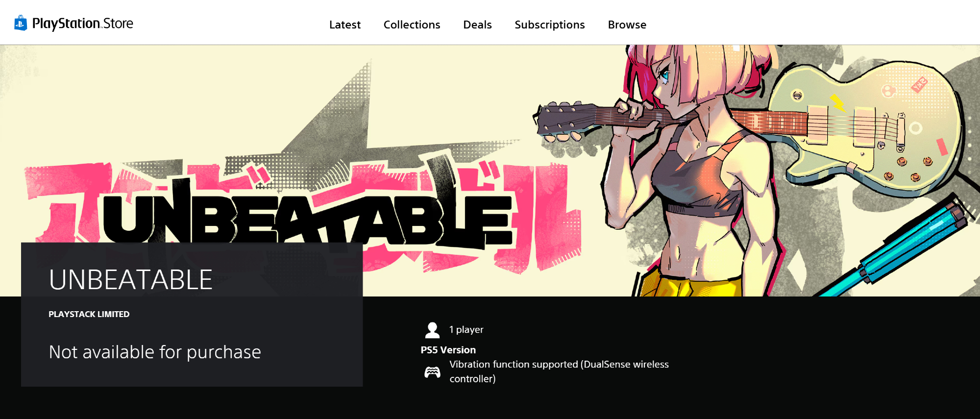Click the UNBEATABLE game title heading
The image size is (980, 419).
tap(130, 279)
